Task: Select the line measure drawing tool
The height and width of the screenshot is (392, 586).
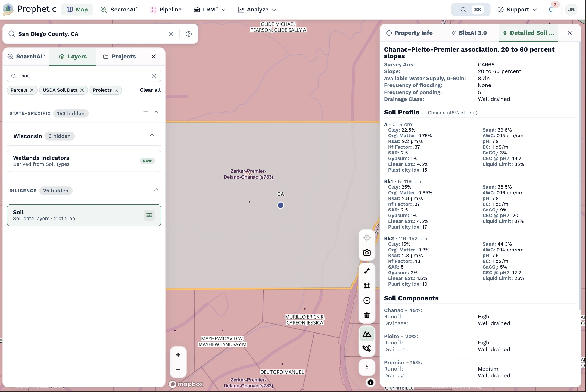Action: 367,271
